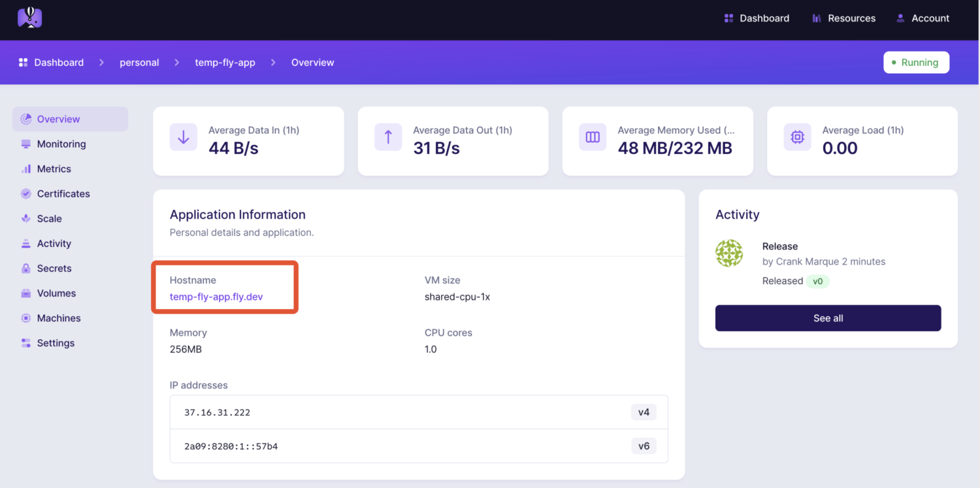The height and width of the screenshot is (488, 980).
Task: Open the Activity sidebar page
Action: [54, 244]
